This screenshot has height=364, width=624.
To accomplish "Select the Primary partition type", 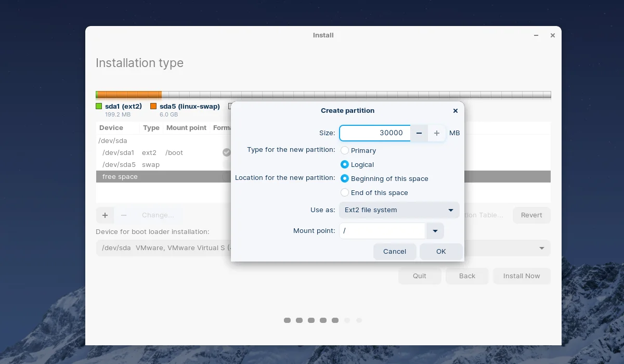I will tap(345, 150).
